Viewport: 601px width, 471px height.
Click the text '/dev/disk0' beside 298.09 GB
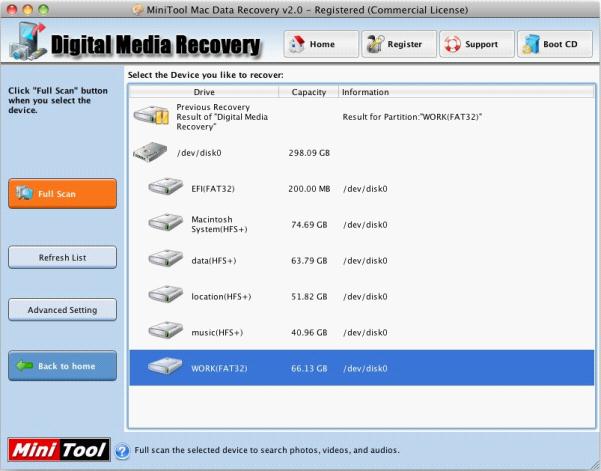coord(199,153)
